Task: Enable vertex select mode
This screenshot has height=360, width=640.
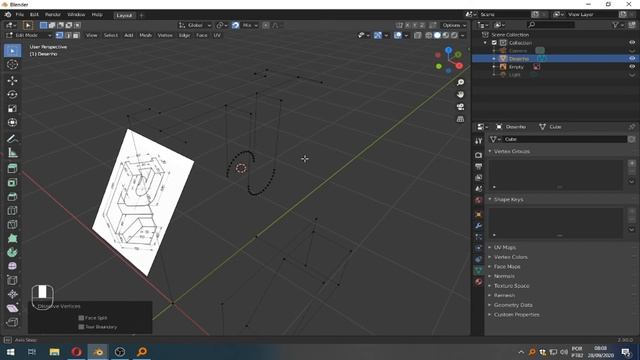Action: point(60,36)
